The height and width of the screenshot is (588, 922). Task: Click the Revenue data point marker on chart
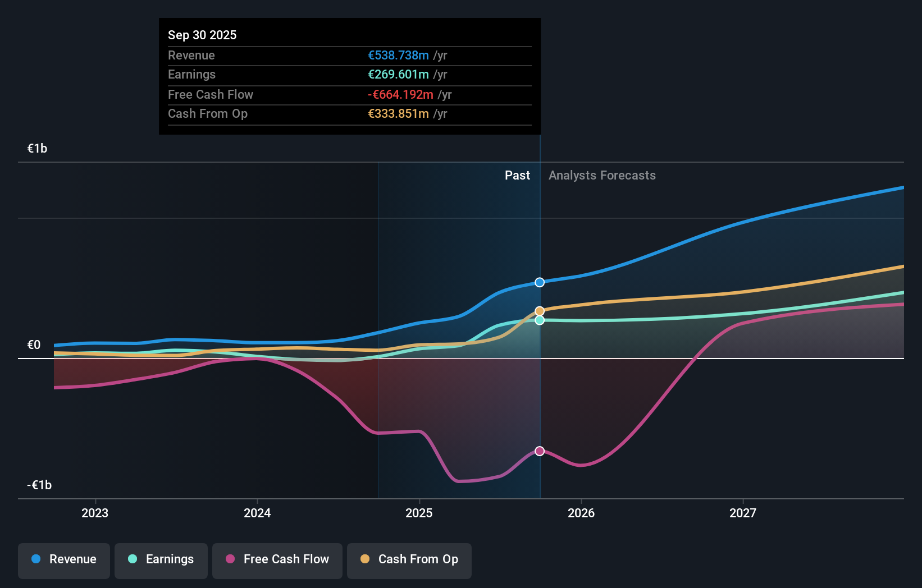[x=539, y=282]
